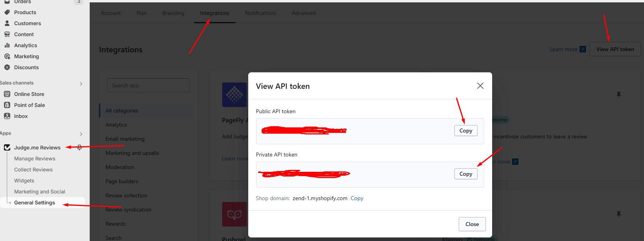
Task: Open the Analytics bar chart icon
Action: pyautogui.click(x=7, y=45)
